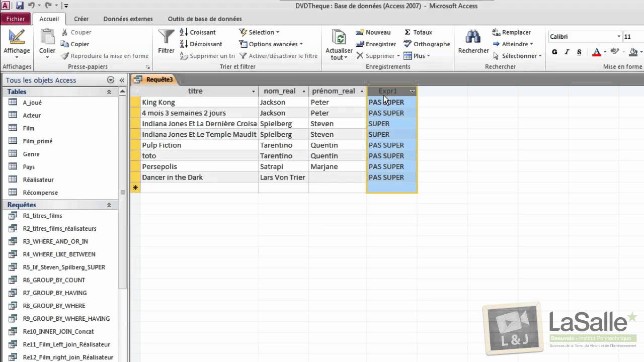This screenshot has width=644, height=362.
Task: Sort ascending with Croissant
Action: tap(198, 32)
